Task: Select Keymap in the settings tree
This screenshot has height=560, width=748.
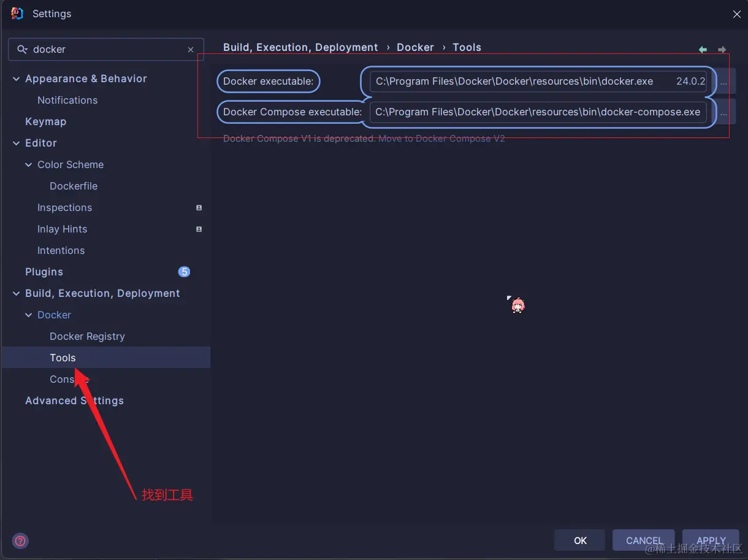Action: click(x=45, y=121)
